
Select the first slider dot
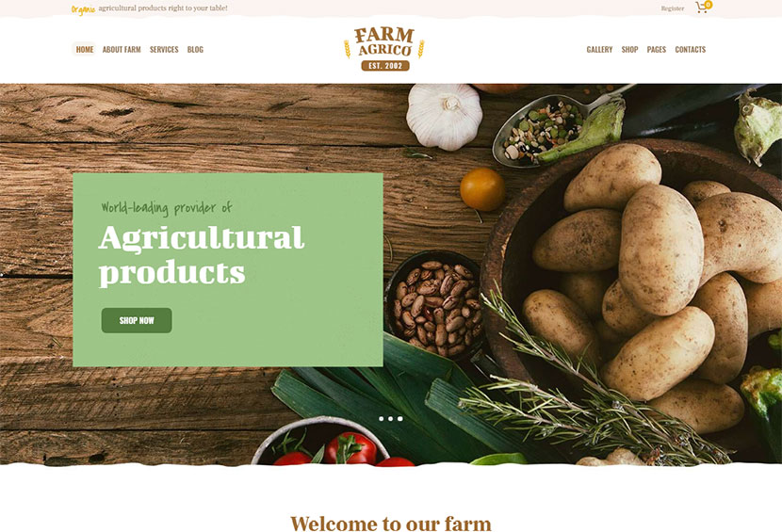[x=381, y=419]
